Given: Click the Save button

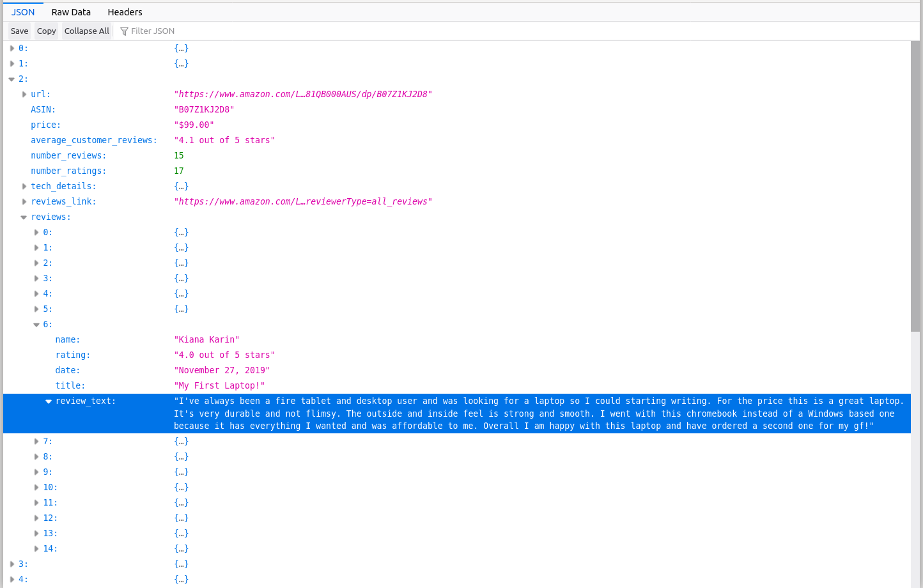Looking at the screenshot, I should pos(19,31).
